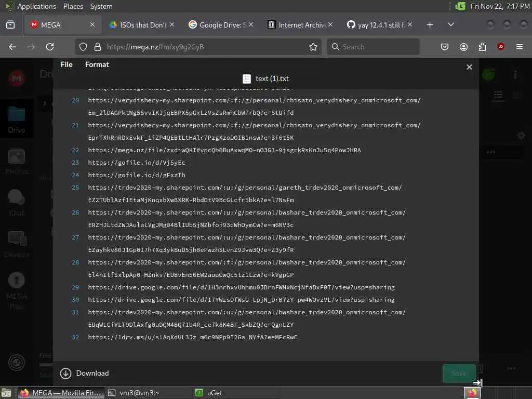The height and width of the screenshot is (399, 532).
Task: Open MEGA Drive in the sidebar
Action: (16, 119)
